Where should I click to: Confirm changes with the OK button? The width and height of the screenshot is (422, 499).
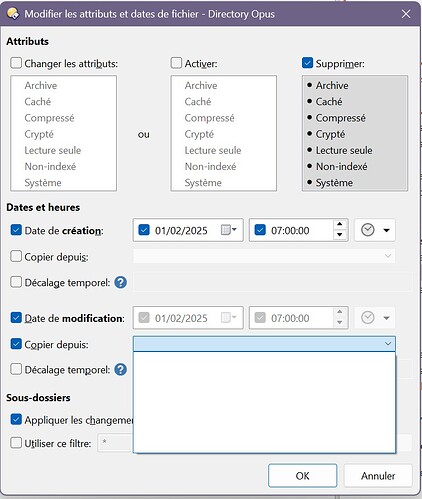click(x=303, y=476)
